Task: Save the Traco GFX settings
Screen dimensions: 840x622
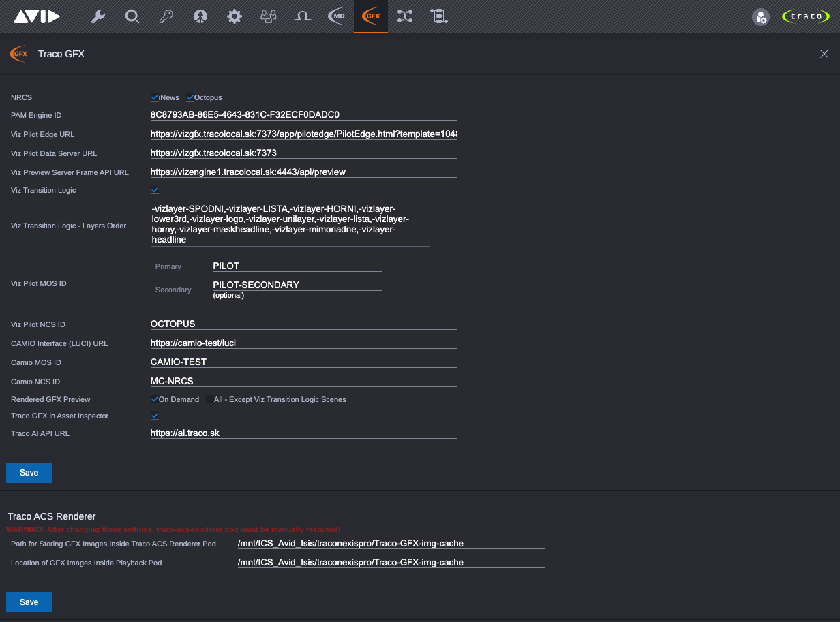Action: point(29,473)
